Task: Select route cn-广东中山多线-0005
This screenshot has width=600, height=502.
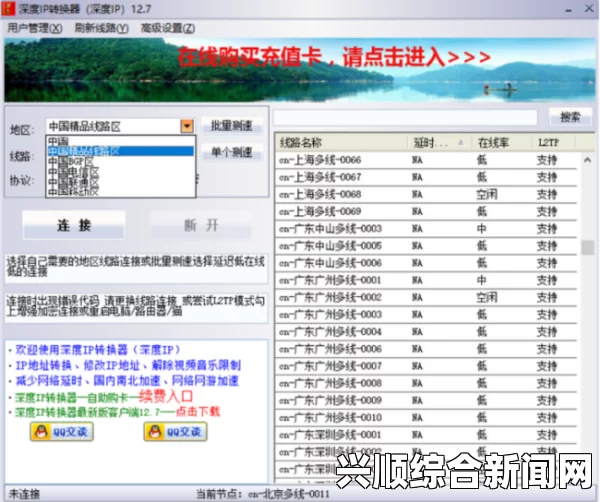Action: 426,246
